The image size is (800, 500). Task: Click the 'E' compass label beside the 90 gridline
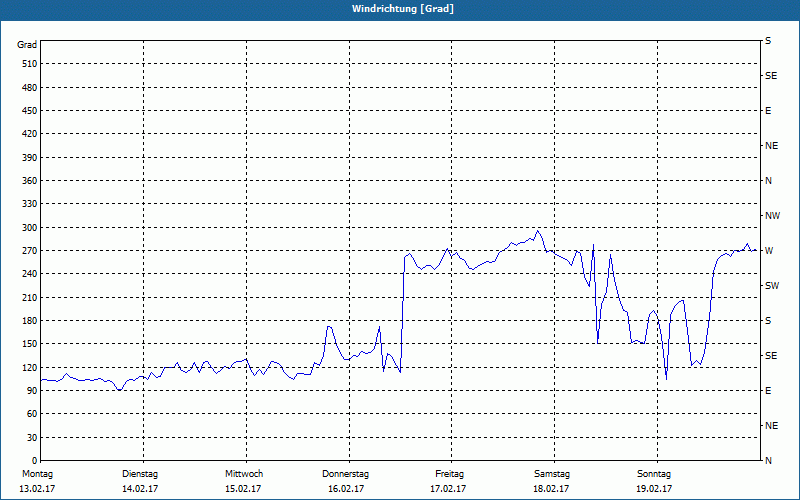(x=768, y=391)
